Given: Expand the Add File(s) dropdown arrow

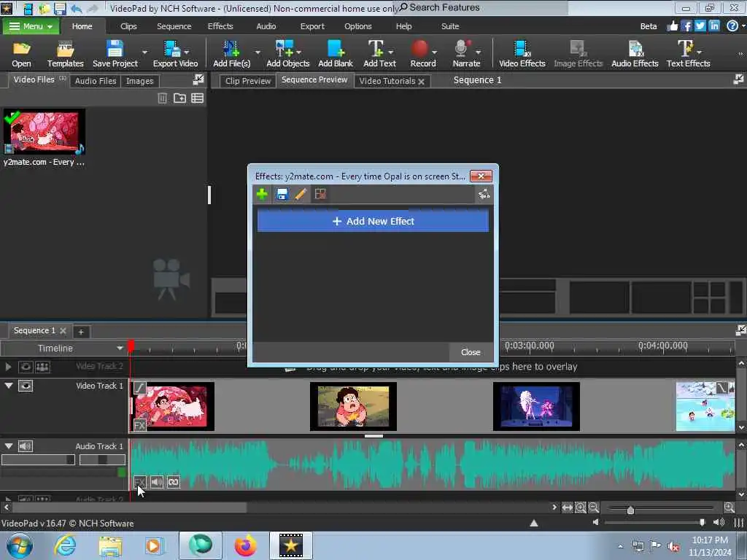Looking at the screenshot, I should point(258,52).
